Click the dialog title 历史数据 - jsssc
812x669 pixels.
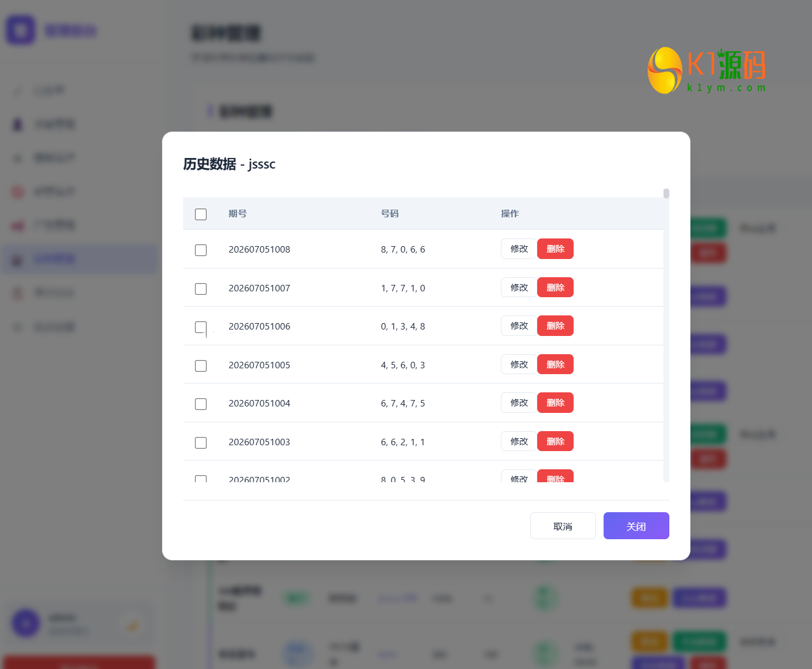coord(229,164)
